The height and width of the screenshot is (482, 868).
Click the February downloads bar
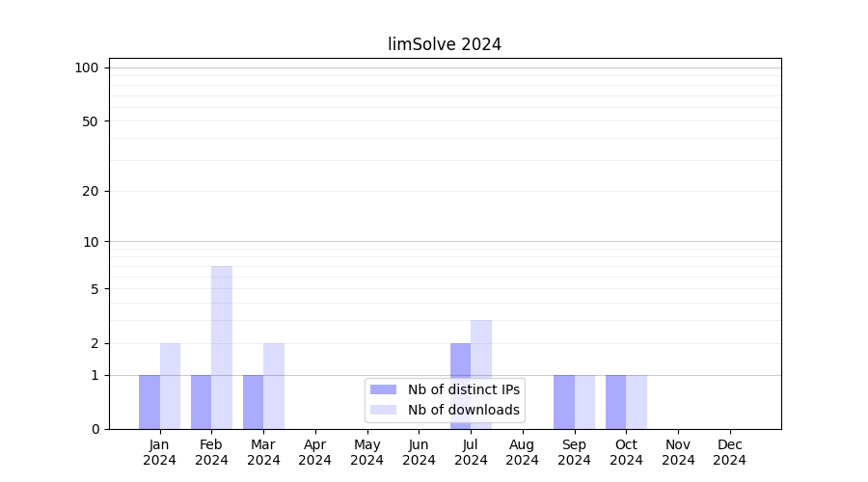pyautogui.click(x=222, y=347)
